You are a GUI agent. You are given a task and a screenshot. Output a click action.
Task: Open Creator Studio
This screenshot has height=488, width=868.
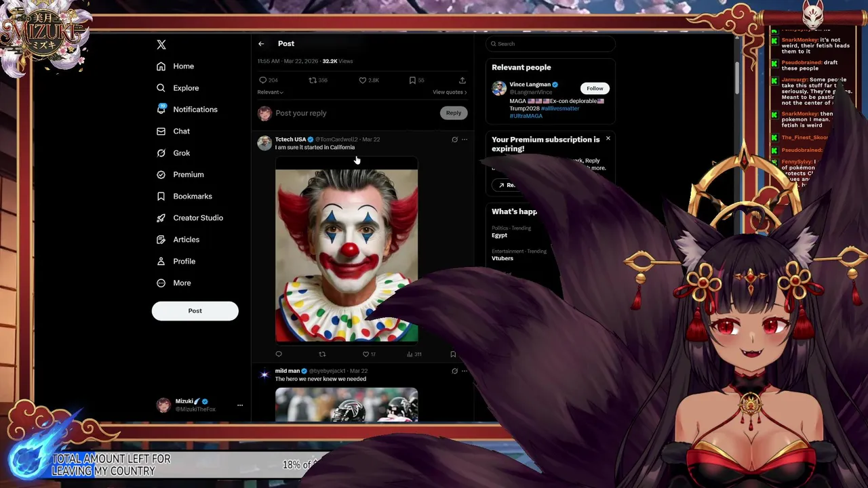[189, 218]
